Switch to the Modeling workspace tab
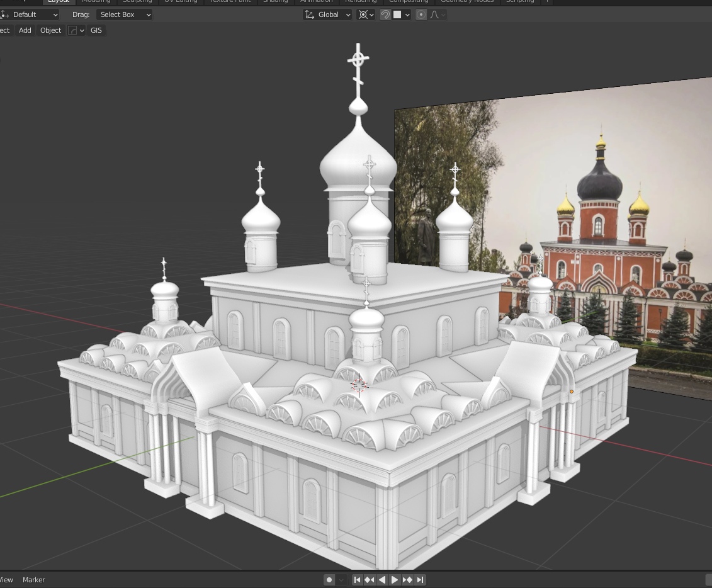Image resolution: width=712 pixels, height=588 pixels. click(96, 1)
